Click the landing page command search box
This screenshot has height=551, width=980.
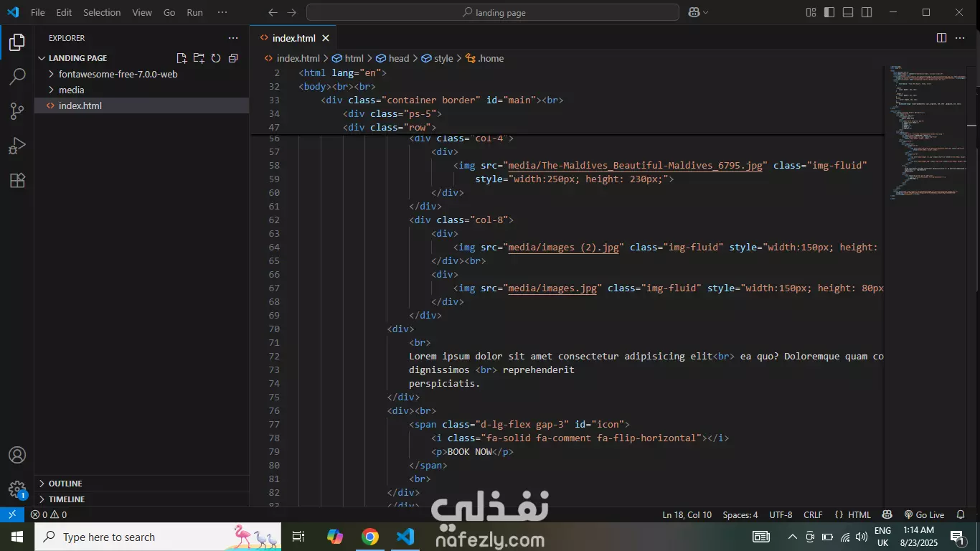point(493,12)
